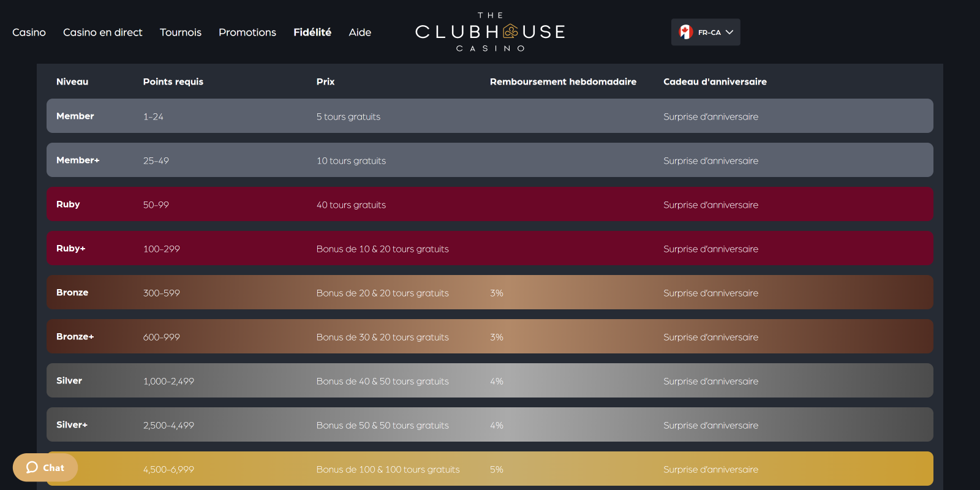Click points value 50-99
The image size is (980, 490).
(156, 205)
